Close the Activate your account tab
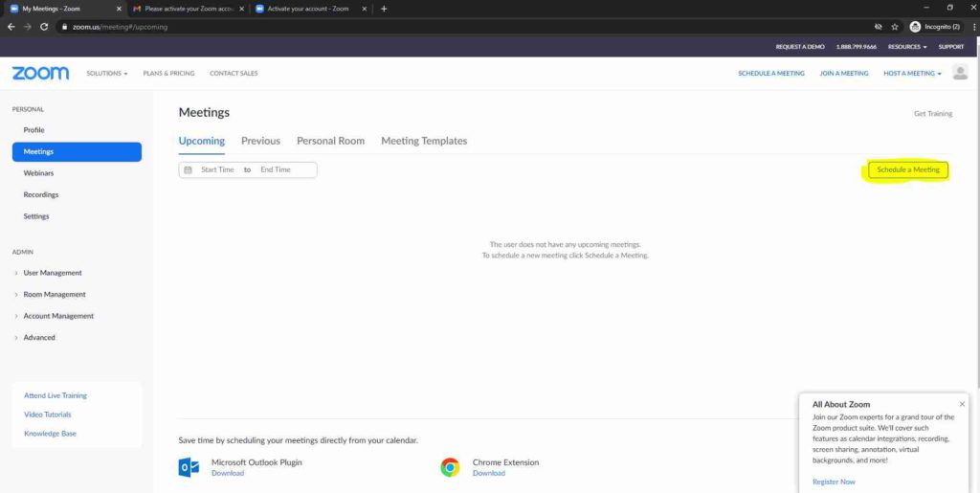 365,9
